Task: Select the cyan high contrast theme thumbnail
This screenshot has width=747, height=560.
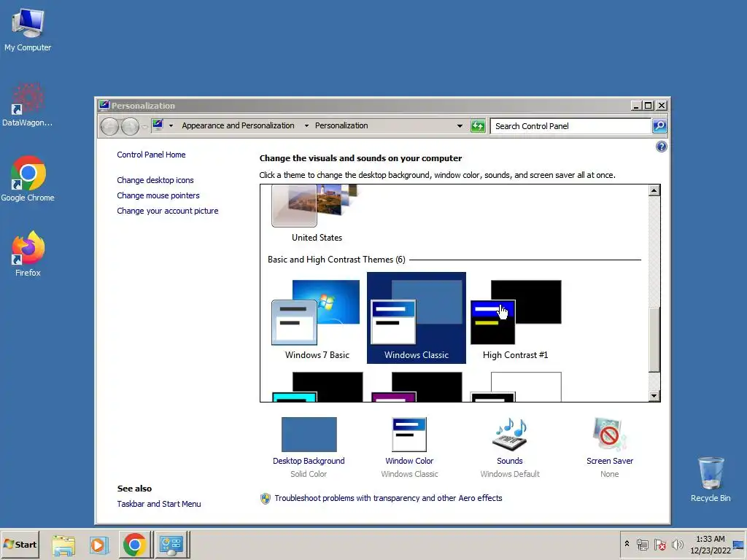Action: [317, 386]
